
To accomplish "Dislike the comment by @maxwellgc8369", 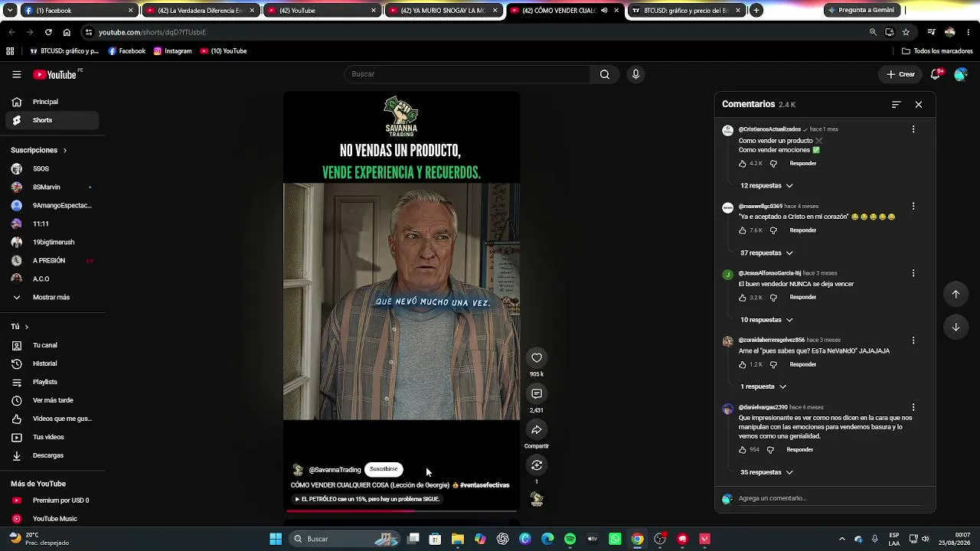I will (773, 230).
